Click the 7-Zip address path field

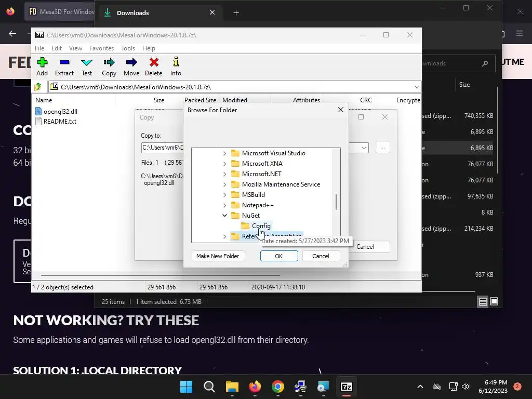tap(234, 87)
